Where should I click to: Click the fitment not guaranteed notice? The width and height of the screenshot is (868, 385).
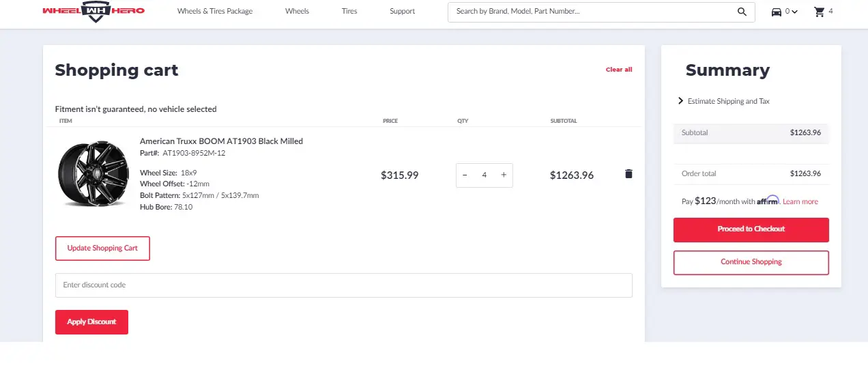tap(136, 109)
